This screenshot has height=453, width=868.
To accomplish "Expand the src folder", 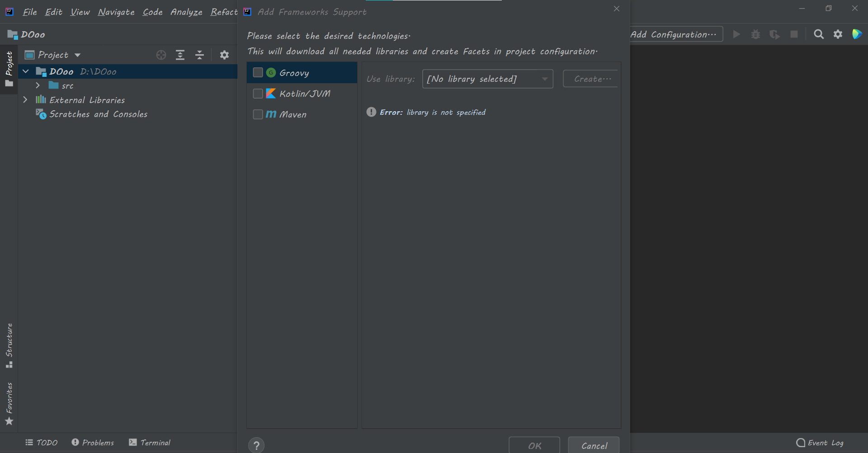I will [38, 85].
